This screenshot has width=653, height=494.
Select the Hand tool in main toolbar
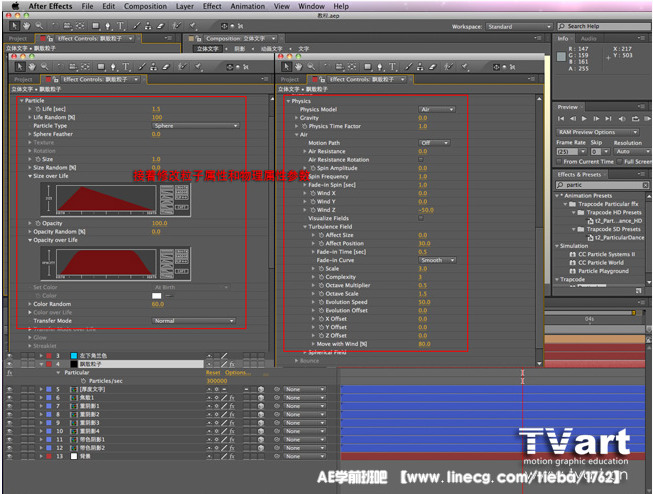click(27, 26)
